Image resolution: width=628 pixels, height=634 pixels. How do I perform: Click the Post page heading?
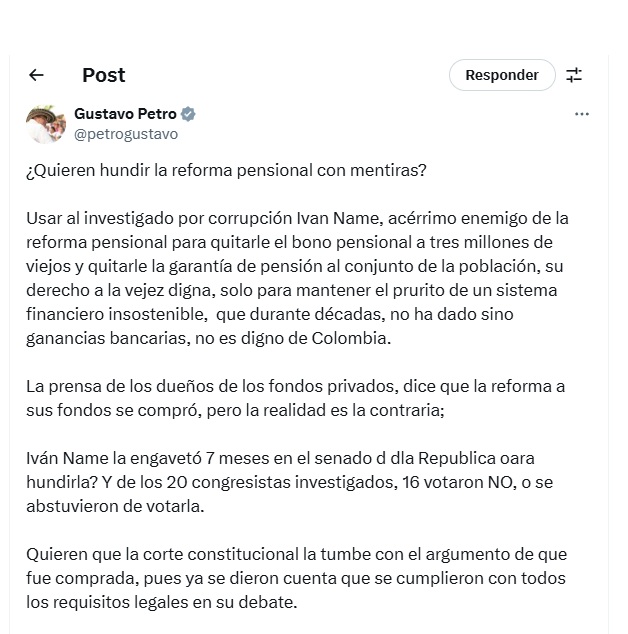pos(104,75)
